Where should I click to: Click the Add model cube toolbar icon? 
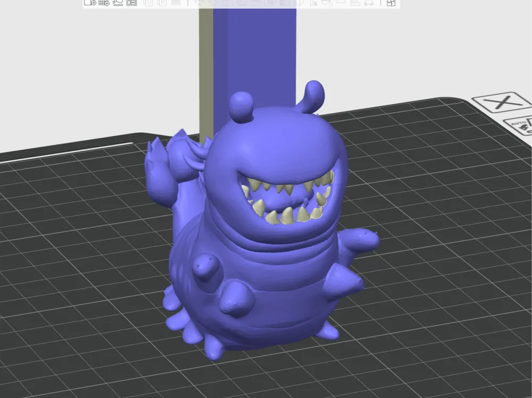click(x=90, y=3)
